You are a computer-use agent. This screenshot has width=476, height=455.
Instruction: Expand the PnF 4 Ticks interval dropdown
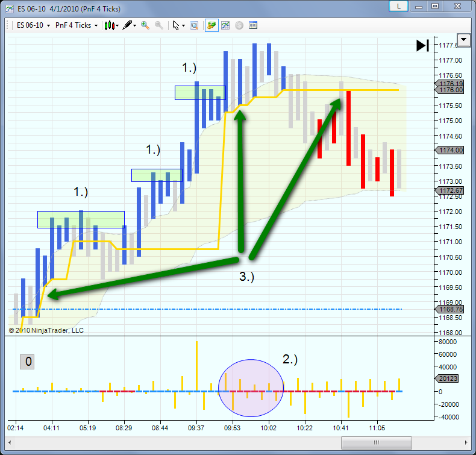(x=77, y=25)
